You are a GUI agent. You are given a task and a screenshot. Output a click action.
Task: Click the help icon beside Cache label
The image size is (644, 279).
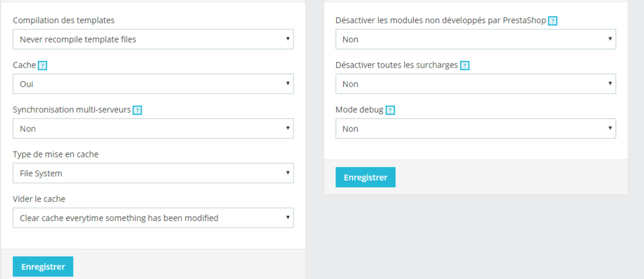[x=43, y=66]
